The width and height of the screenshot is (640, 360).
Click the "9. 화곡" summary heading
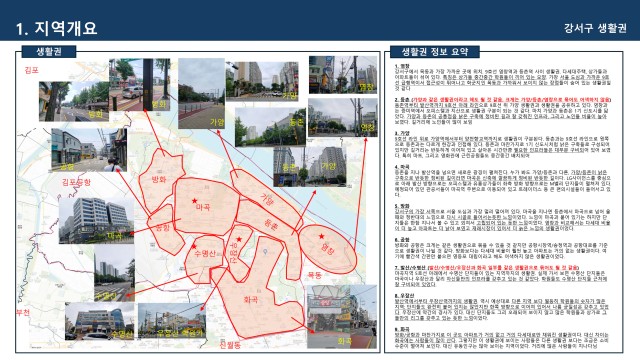(402, 329)
